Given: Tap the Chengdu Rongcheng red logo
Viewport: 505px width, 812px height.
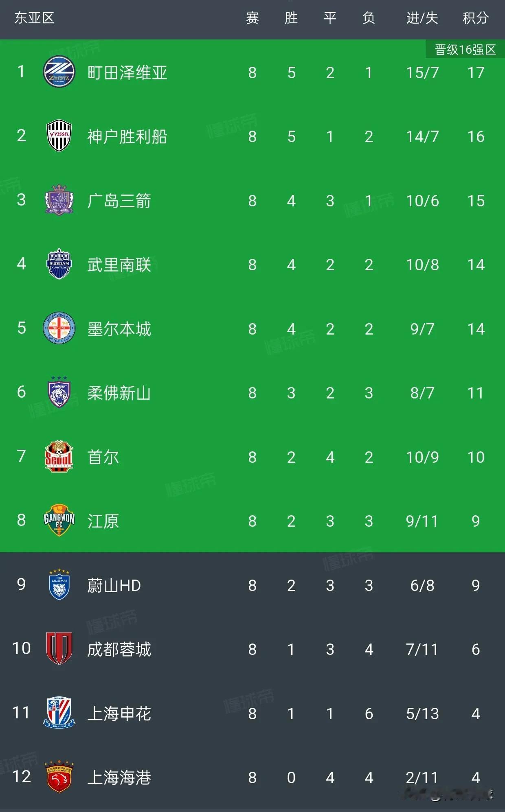Looking at the screenshot, I should pos(59,648).
